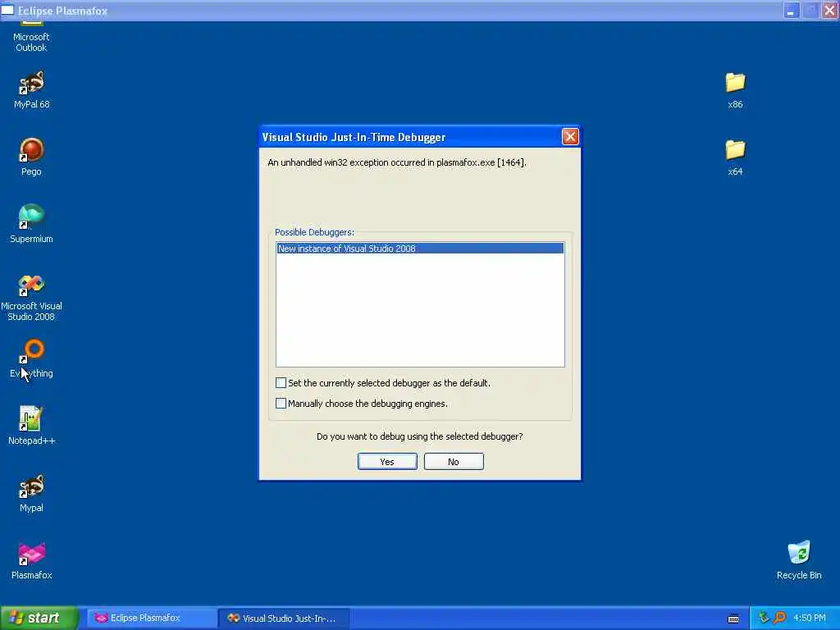Close the Just-In-Time Debugger dialog
Image resolution: width=840 pixels, height=630 pixels.
click(x=570, y=137)
